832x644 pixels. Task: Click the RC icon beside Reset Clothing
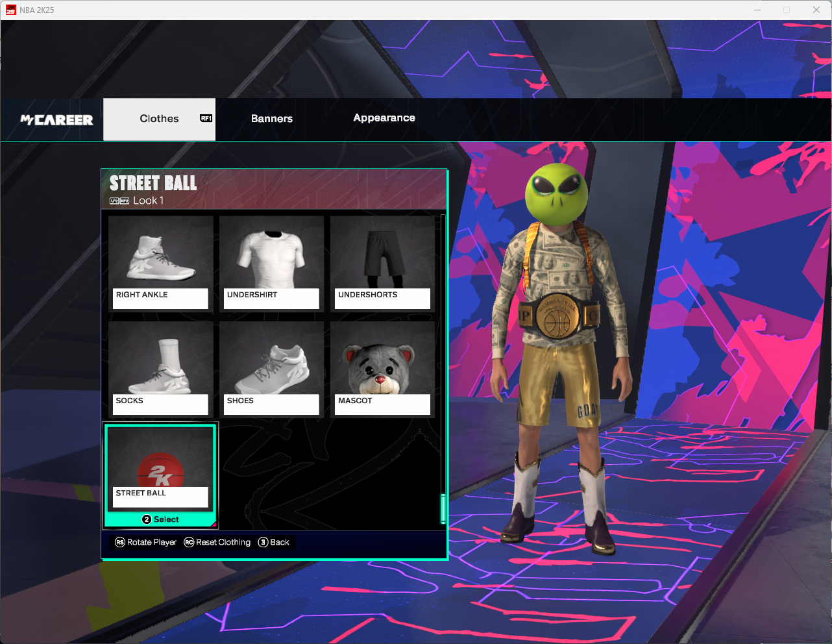click(189, 542)
